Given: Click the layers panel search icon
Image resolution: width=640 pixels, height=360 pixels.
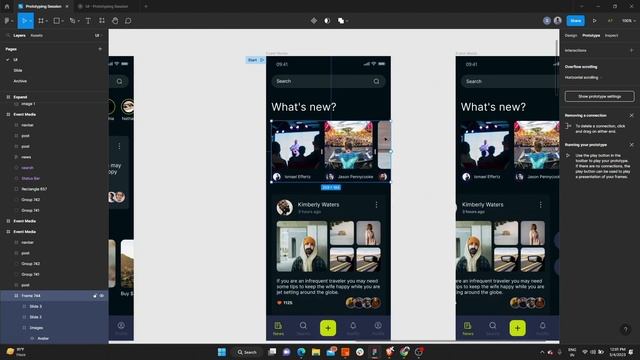Looking at the screenshot, I should (x=8, y=36).
